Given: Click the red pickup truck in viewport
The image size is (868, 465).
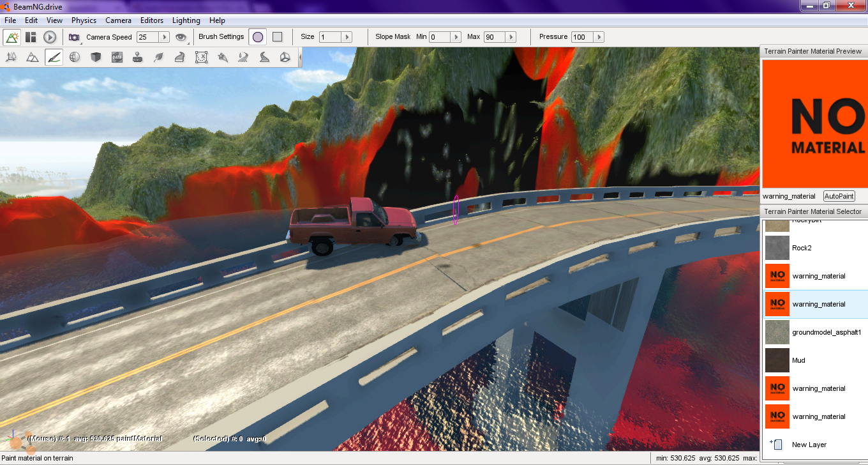Looking at the screenshot, I should (x=353, y=225).
